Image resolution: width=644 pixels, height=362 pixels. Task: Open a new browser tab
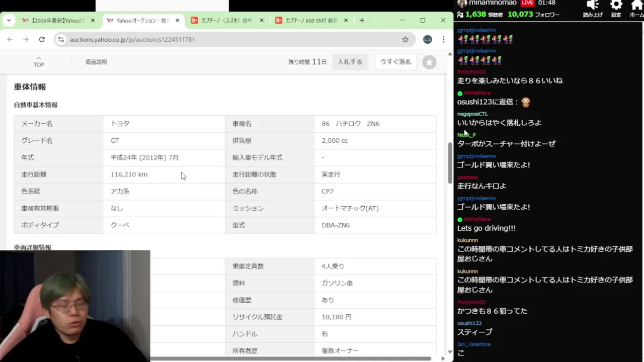click(362, 21)
